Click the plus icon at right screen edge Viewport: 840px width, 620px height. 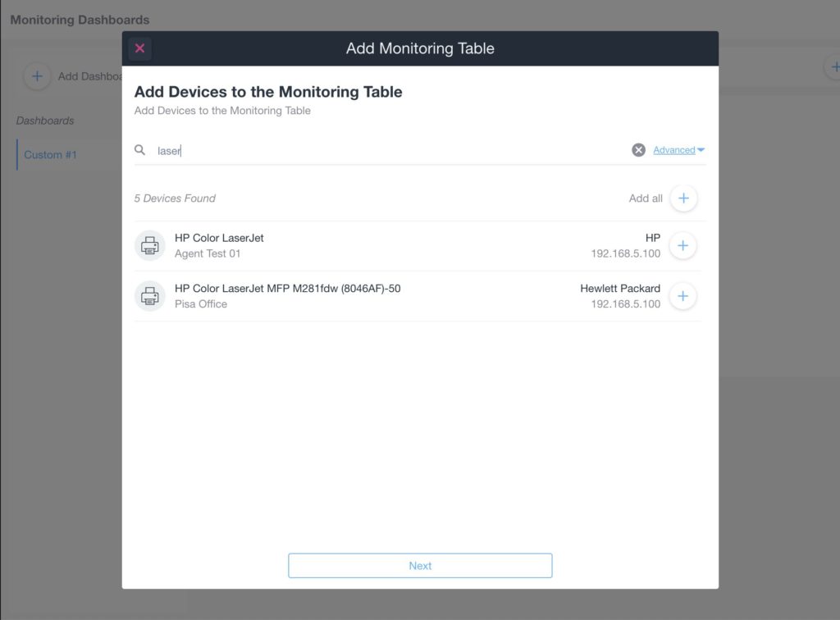[x=833, y=67]
